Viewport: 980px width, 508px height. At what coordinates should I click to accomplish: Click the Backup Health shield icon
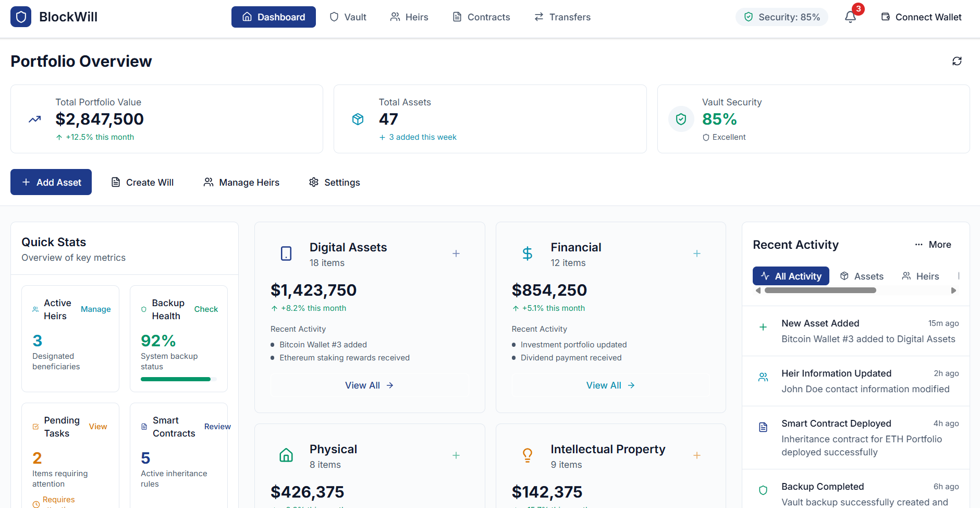point(144,309)
